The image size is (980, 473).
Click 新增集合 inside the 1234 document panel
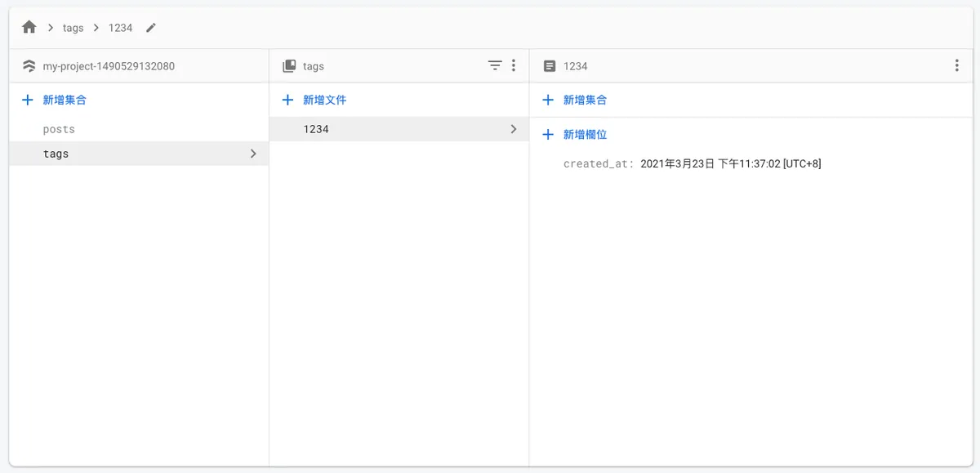click(x=585, y=100)
